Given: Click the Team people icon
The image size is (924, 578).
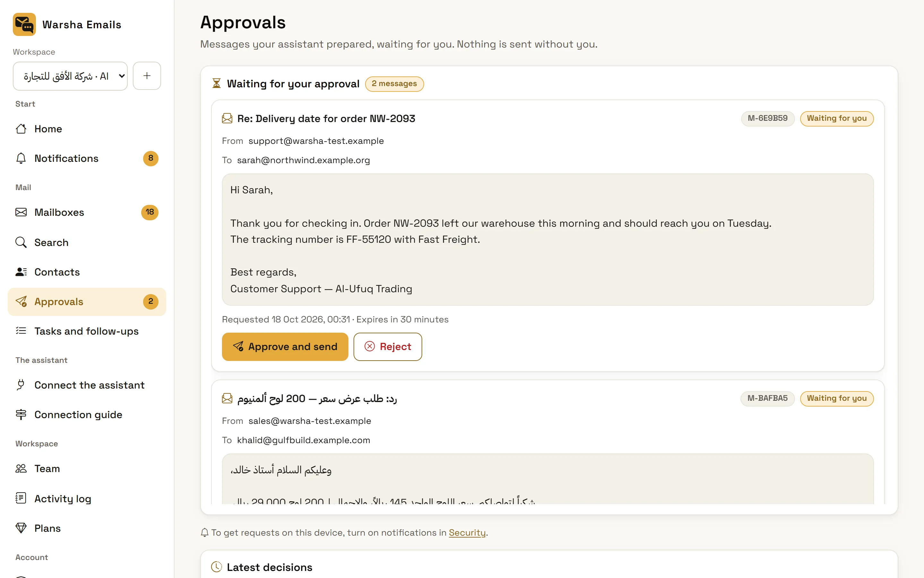Looking at the screenshot, I should [x=21, y=469].
